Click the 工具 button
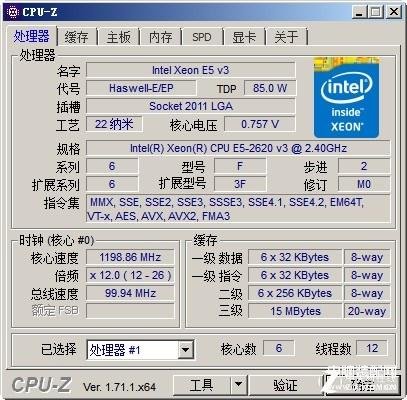The height and width of the screenshot is (400, 407). tap(202, 385)
